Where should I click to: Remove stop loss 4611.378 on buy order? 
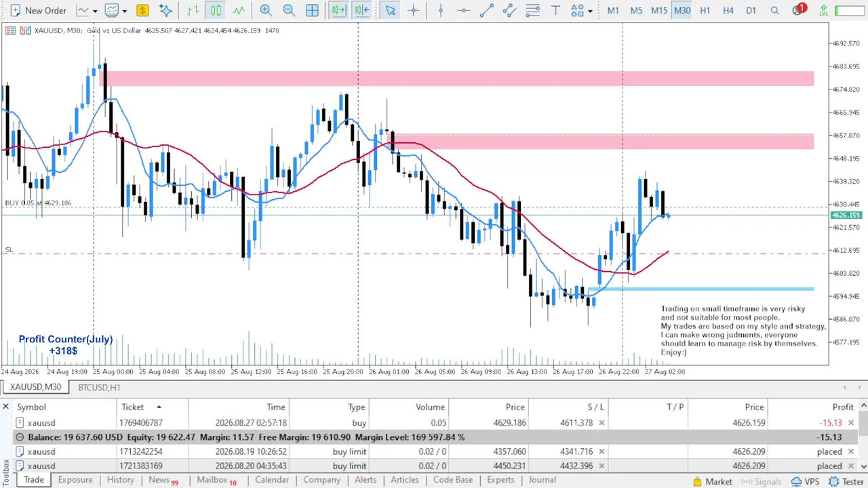click(x=601, y=423)
